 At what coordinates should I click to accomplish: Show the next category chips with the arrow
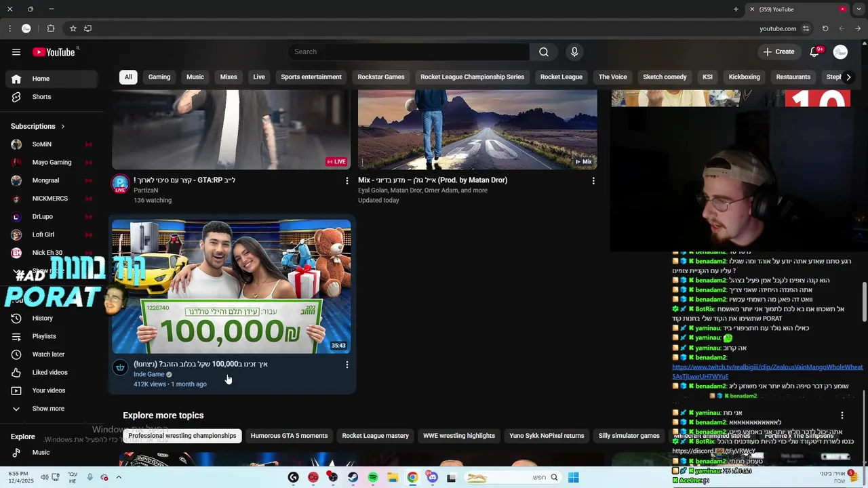[848, 77]
